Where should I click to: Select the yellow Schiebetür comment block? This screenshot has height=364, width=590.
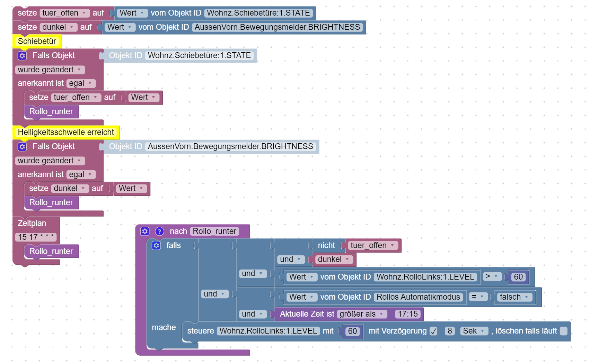[x=37, y=42]
